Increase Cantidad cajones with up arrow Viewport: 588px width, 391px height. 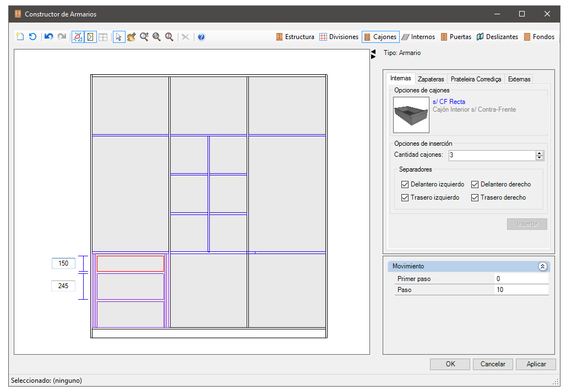tap(539, 153)
